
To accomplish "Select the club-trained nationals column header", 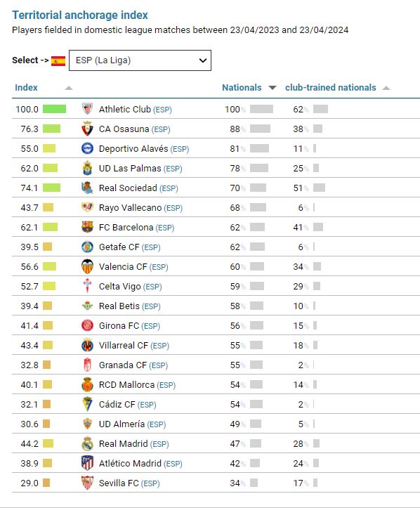I will [331, 87].
